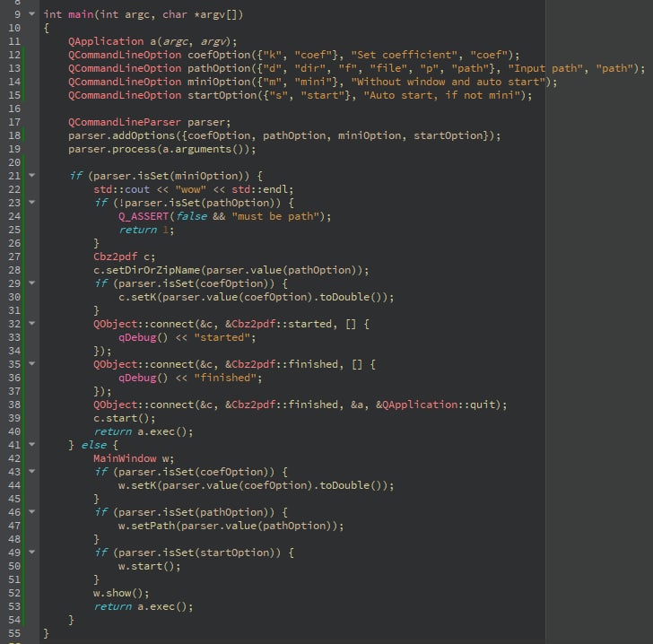653x644 pixels.
Task: Click the "wow" string on line 22
Action: point(191,189)
